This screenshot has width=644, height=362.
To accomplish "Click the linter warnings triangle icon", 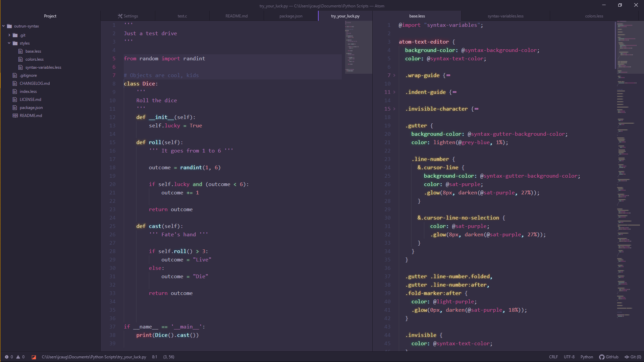I will click(x=18, y=357).
